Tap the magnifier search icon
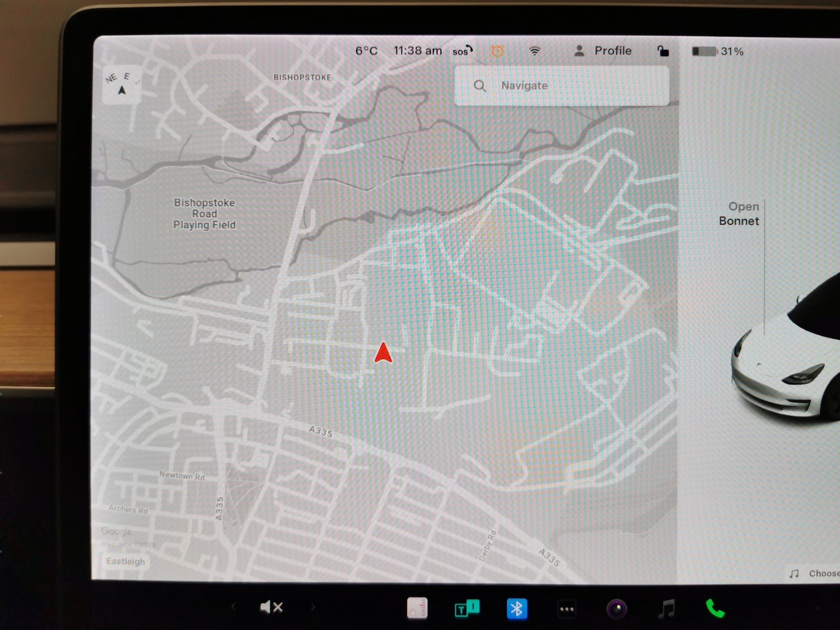Viewport: 840px width, 630px height. pos(480,86)
